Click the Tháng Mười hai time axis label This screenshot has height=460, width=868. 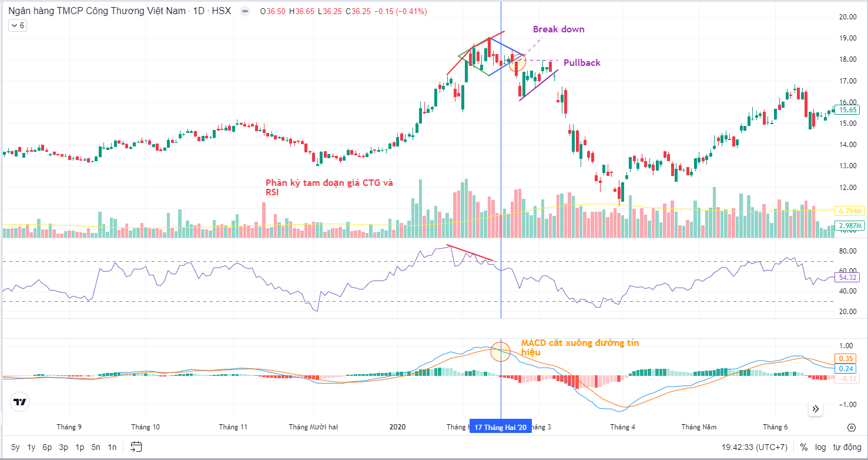coord(313,427)
